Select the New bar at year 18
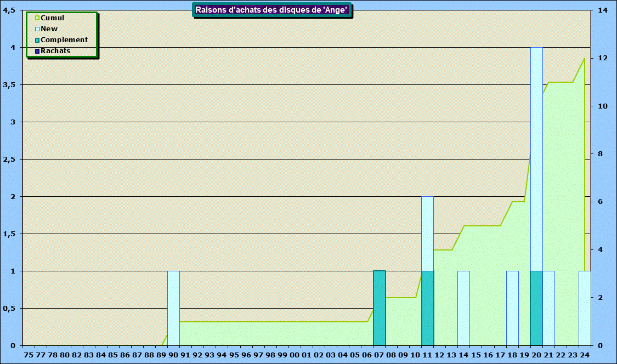Viewport: 617px width, 364px height. 512,308
